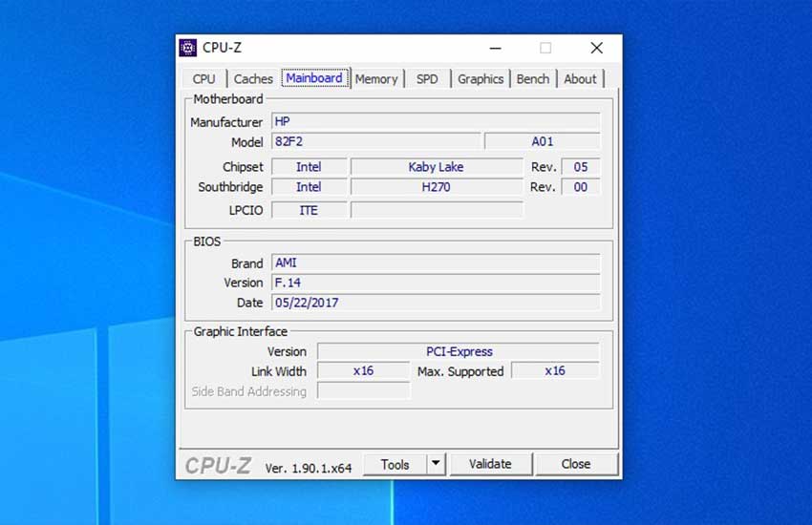
Task: Click the empty Side Band Addressing field
Action: (363, 391)
